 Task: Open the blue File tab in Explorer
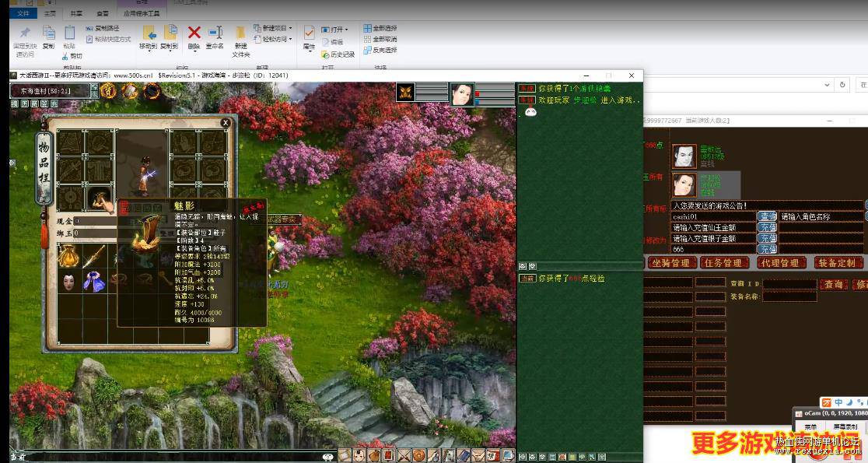click(23, 12)
